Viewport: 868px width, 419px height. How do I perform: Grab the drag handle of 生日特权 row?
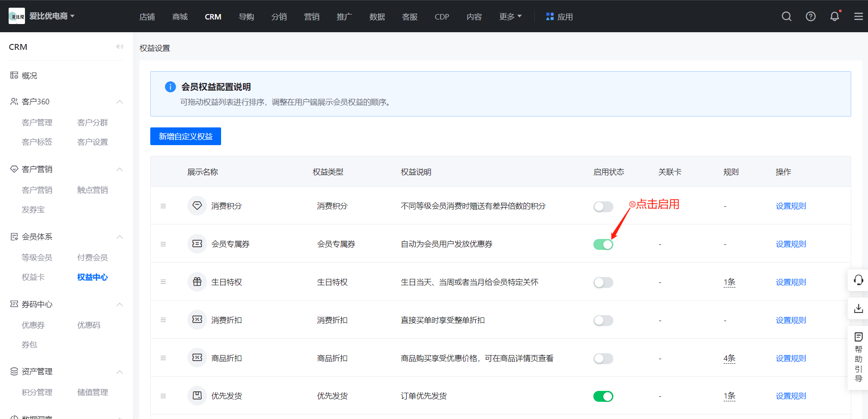pyautogui.click(x=163, y=282)
